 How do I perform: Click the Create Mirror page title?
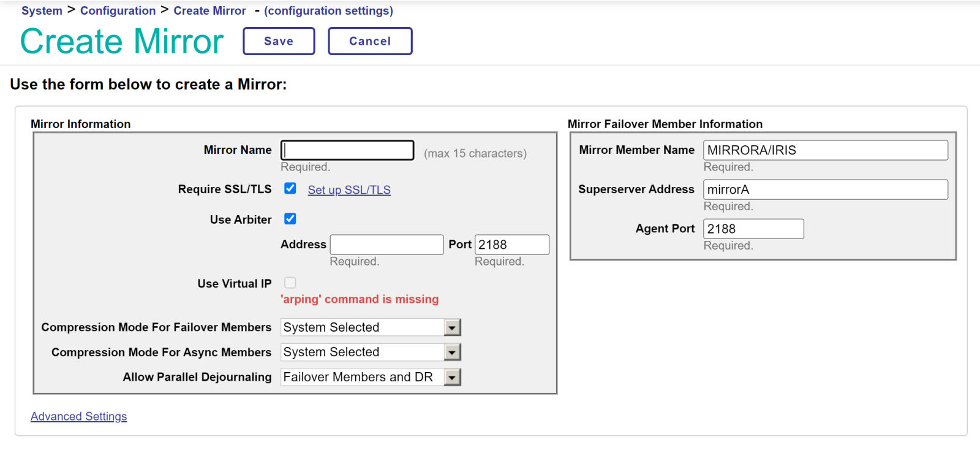(x=122, y=41)
